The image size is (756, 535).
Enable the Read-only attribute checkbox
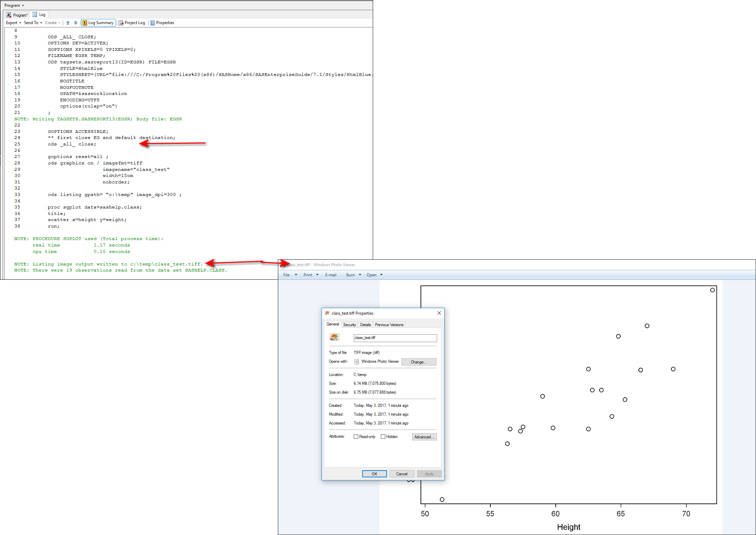pos(356,437)
